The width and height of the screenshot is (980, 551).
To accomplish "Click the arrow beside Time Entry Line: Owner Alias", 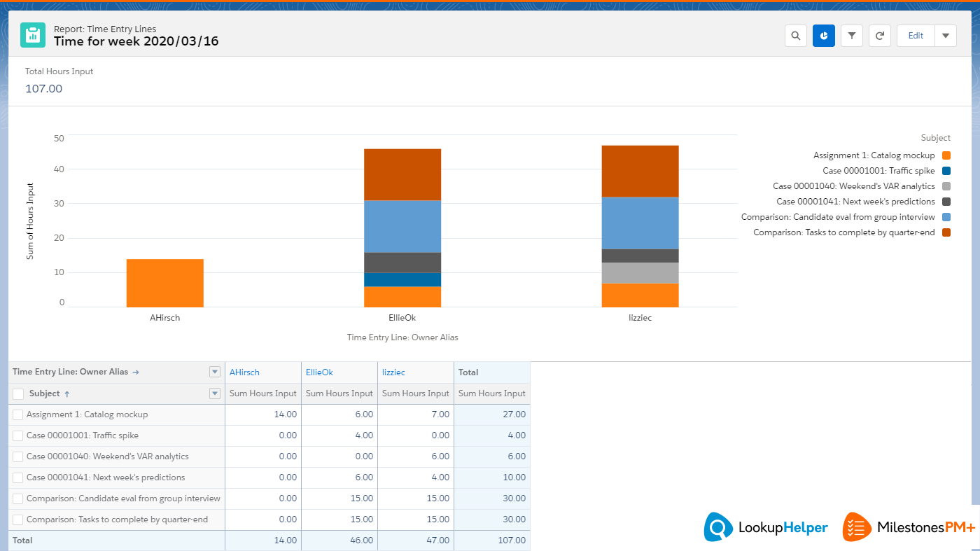I will coord(136,372).
